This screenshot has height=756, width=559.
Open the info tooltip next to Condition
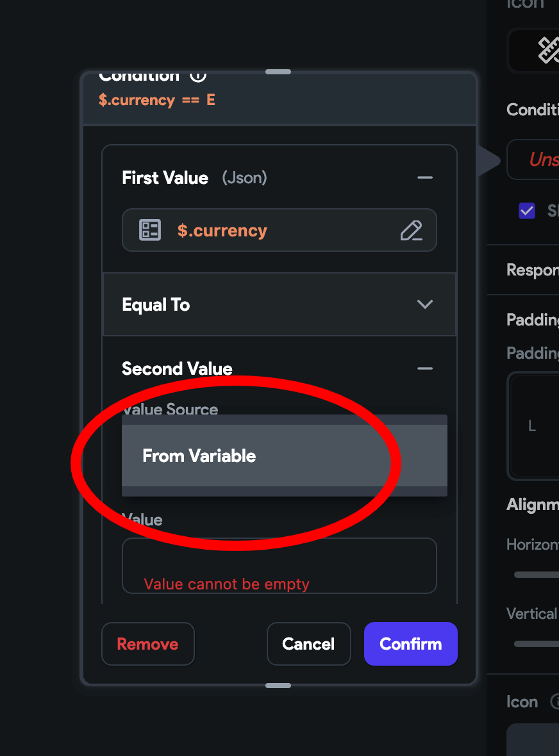(x=197, y=75)
